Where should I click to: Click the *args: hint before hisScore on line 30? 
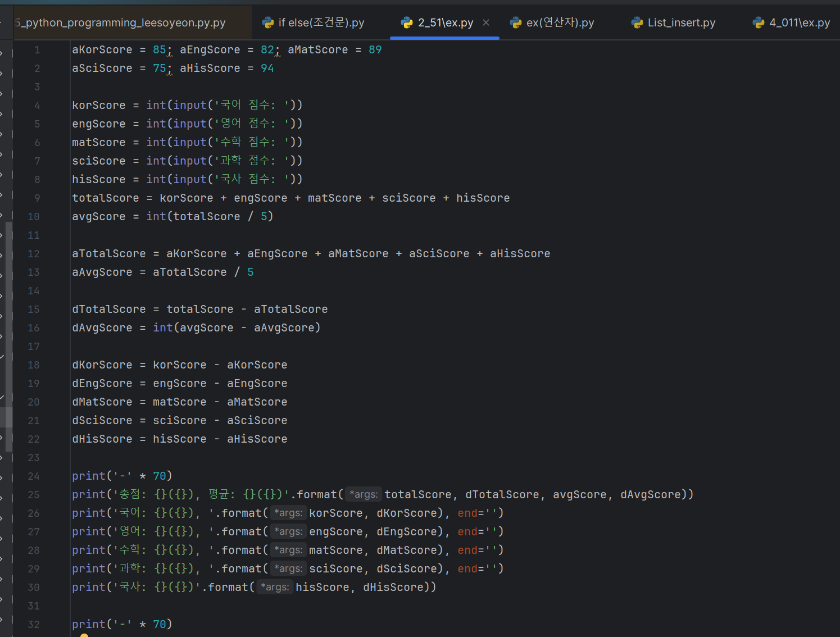(x=275, y=587)
